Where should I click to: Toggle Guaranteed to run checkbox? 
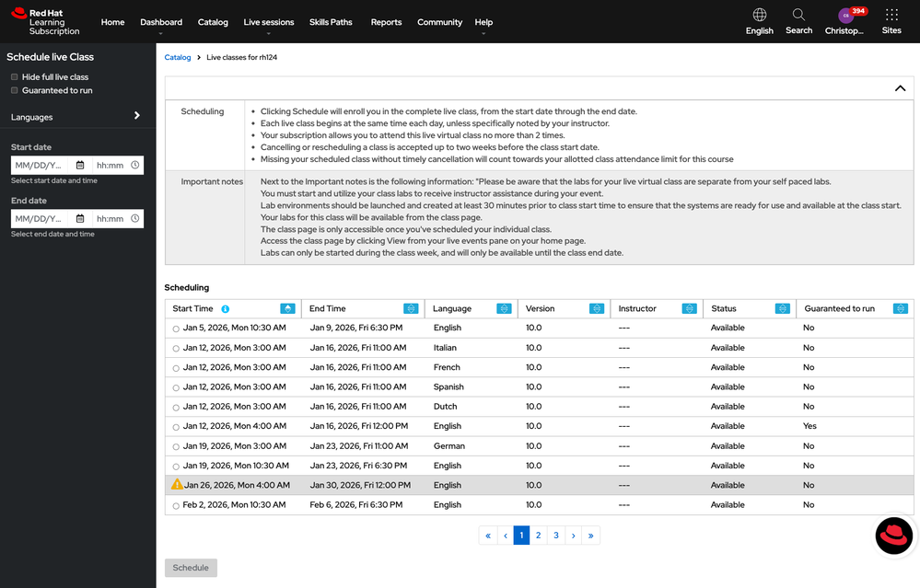pyautogui.click(x=14, y=90)
